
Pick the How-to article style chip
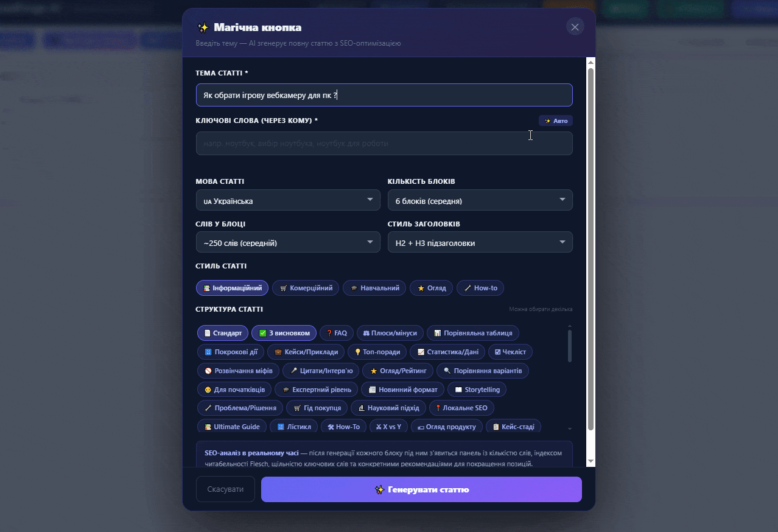pyautogui.click(x=480, y=288)
